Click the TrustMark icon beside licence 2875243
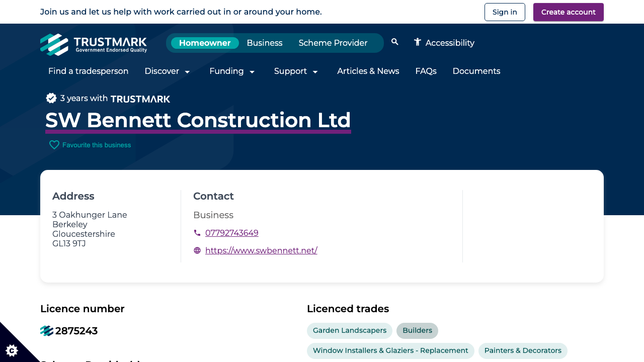This screenshot has width=644, height=362. click(x=46, y=331)
